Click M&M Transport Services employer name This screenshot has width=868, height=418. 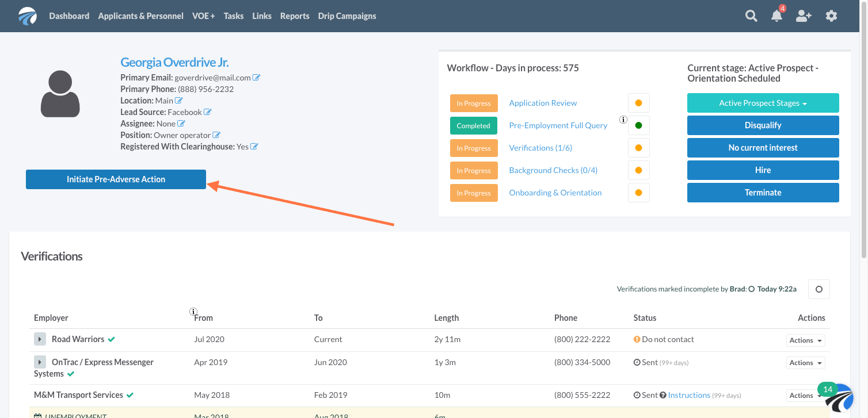pos(78,395)
